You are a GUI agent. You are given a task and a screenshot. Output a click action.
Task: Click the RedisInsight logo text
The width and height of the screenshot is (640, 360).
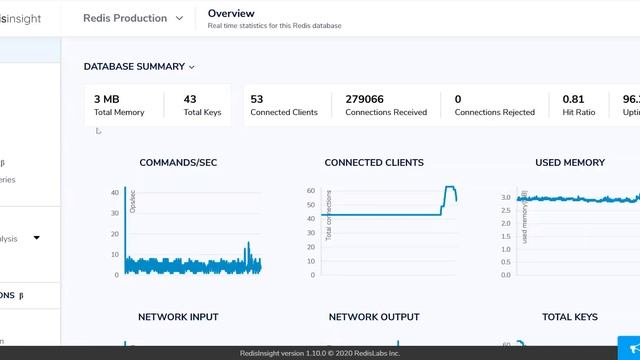(x=20, y=19)
